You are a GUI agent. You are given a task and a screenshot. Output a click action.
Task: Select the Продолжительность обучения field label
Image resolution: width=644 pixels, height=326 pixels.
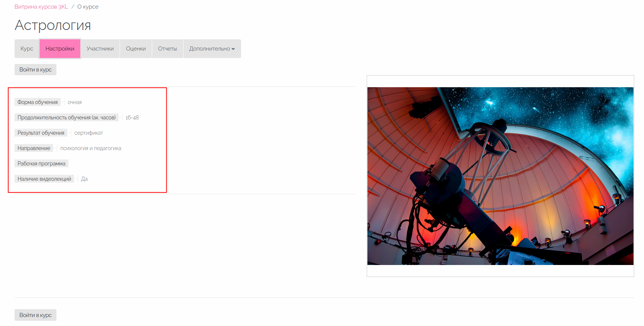pos(67,118)
